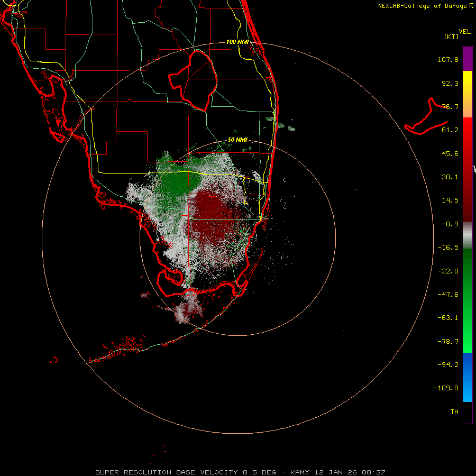Select the -32.0 velocity scale value
Viewport: 476px width, 476px height.
coord(448,271)
